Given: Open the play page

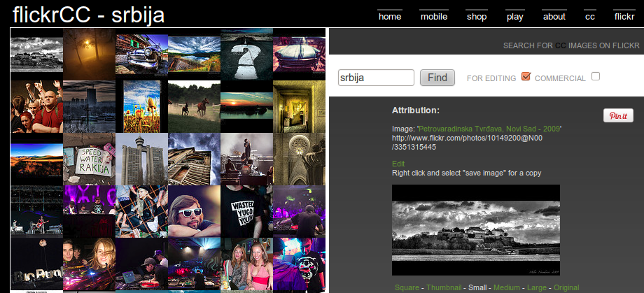Looking at the screenshot, I should tap(515, 17).
